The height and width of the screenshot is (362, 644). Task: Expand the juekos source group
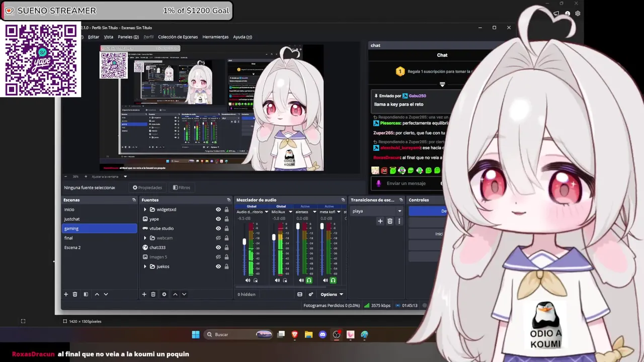(x=145, y=266)
